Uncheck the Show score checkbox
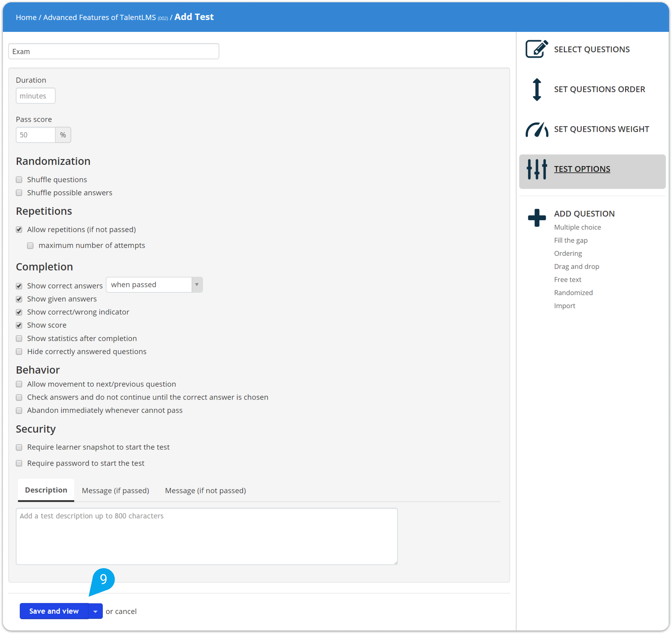The width and height of the screenshot is (672, 634). [19, 325]
